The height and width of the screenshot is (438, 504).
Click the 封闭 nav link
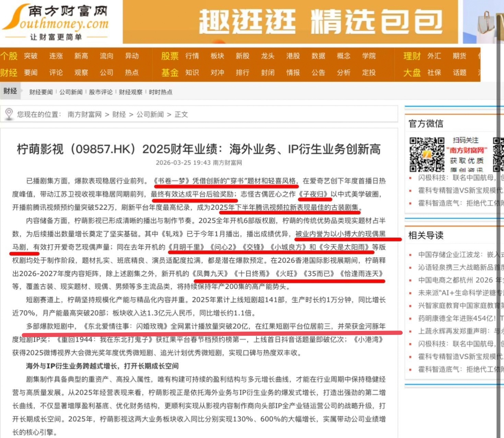pos(268,72)
